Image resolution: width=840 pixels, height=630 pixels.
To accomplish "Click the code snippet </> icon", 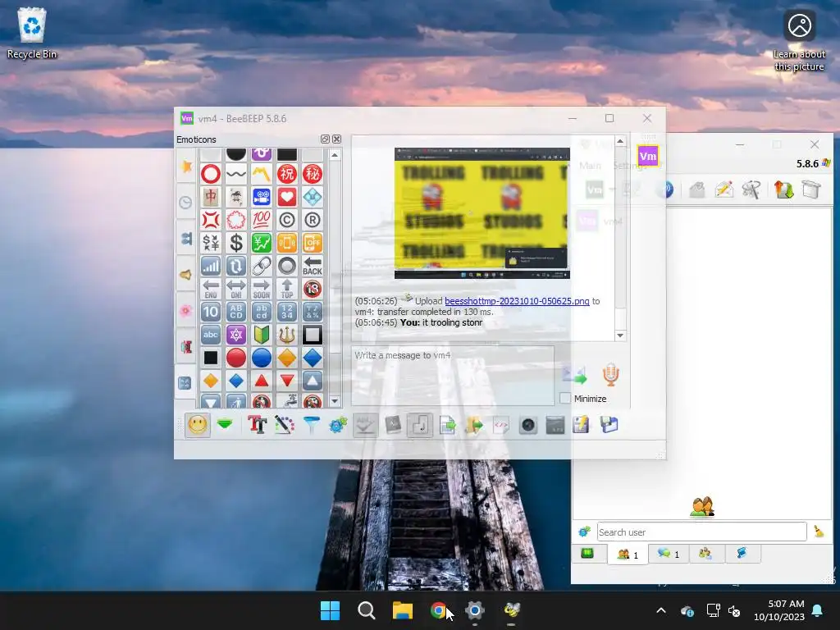I will pyautogui.click(x=501, y=426).
